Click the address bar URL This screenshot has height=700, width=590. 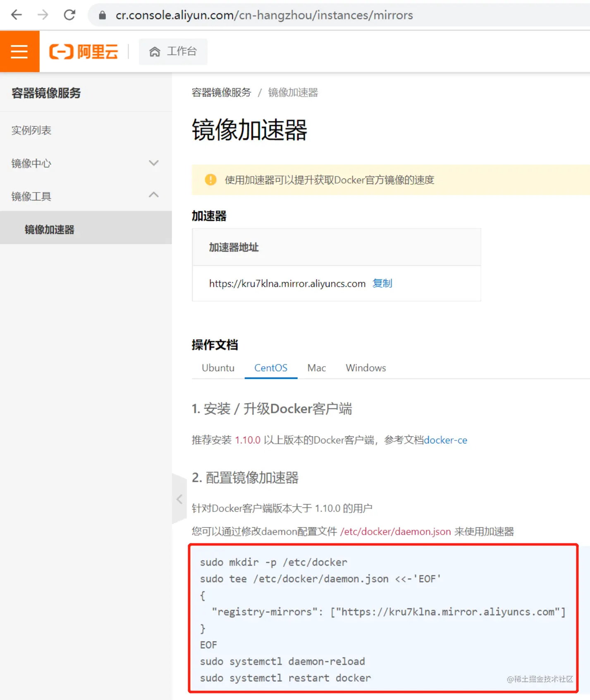click(x=264, y=15)
